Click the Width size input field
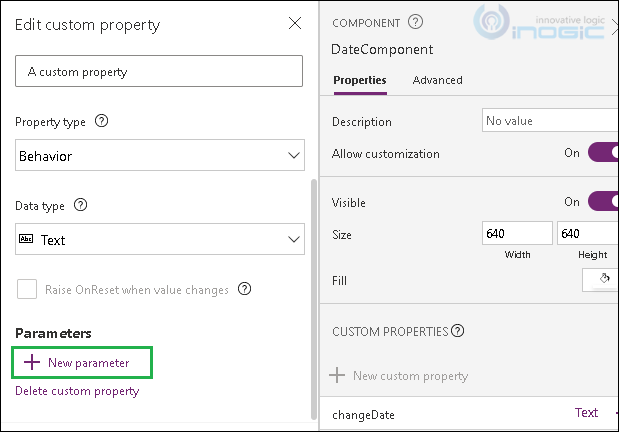 (x=517, y=233)
